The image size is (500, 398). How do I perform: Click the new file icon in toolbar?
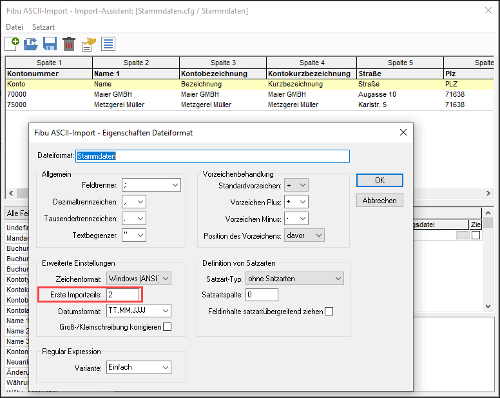tap(12, 44)
